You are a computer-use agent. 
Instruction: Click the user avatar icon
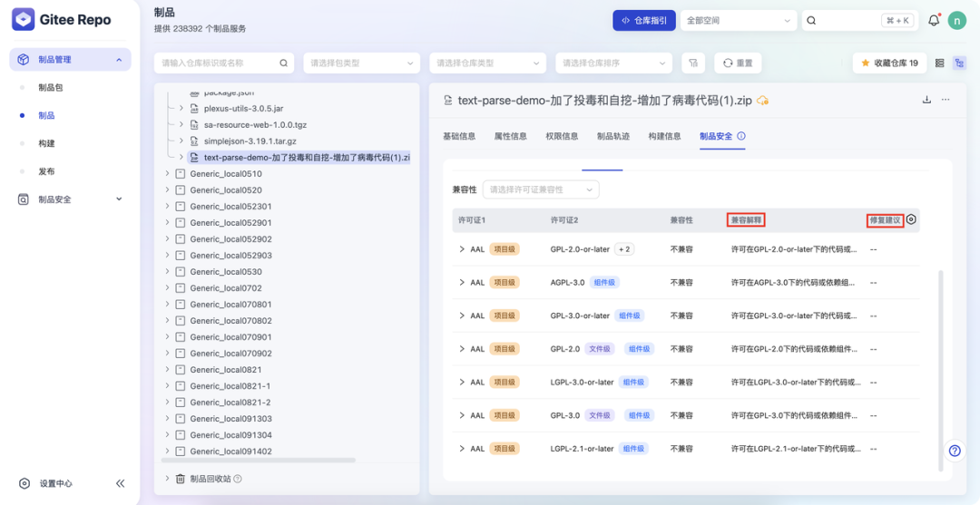(956, 20)
